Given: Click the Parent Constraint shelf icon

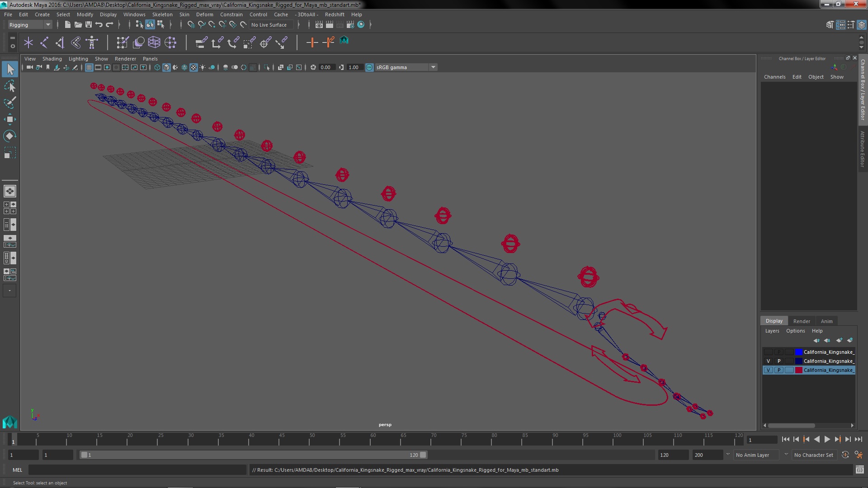Looking at the screenshot, I should 201,42.
